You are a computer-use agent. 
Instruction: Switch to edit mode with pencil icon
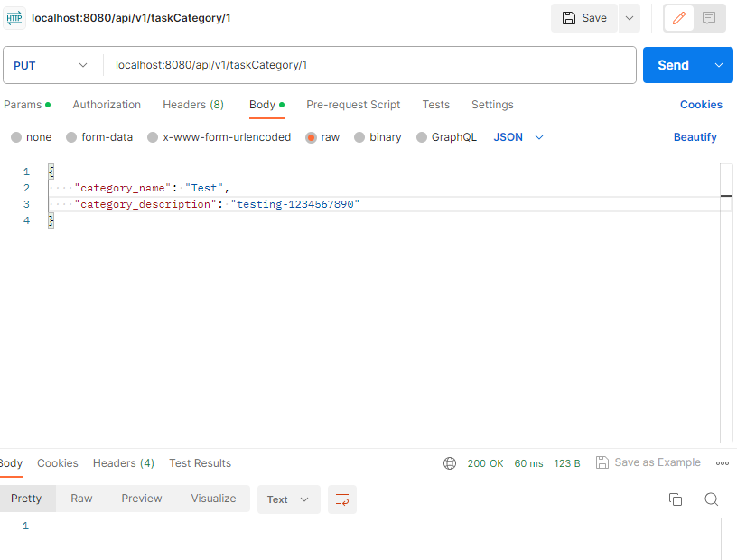tap(678, 18)
